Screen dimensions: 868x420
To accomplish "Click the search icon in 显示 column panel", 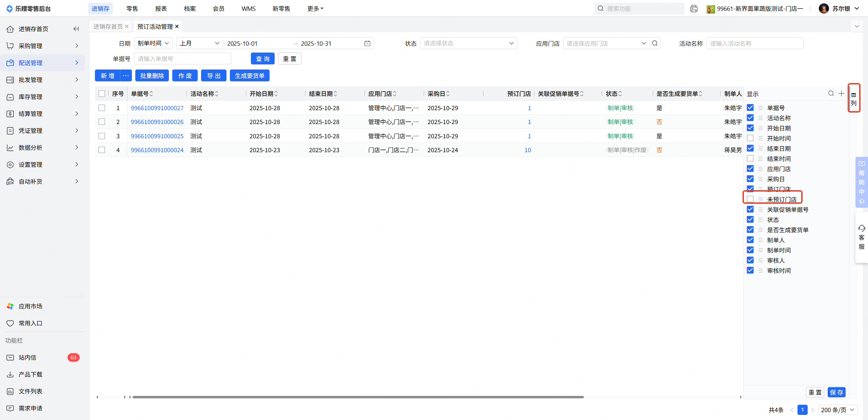I will click(x=831, y=94).
